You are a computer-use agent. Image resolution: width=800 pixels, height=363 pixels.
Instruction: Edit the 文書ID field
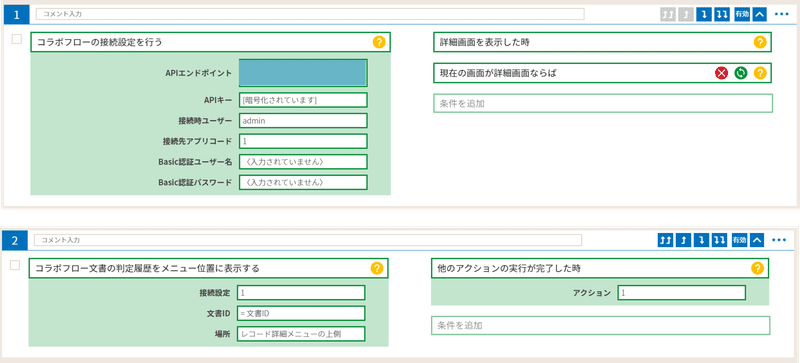point(301,313)
